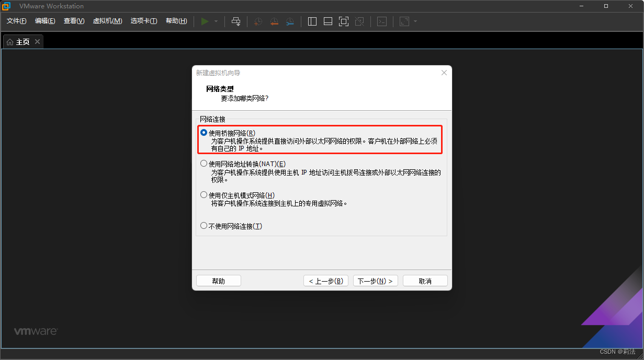The height and width of the screenshot is (360, 644).
Task: Click the host-only description 将客户机操作系统连接到主机上的专用虚拟网络
Action: pyautogui.click(x=279, y=203)
